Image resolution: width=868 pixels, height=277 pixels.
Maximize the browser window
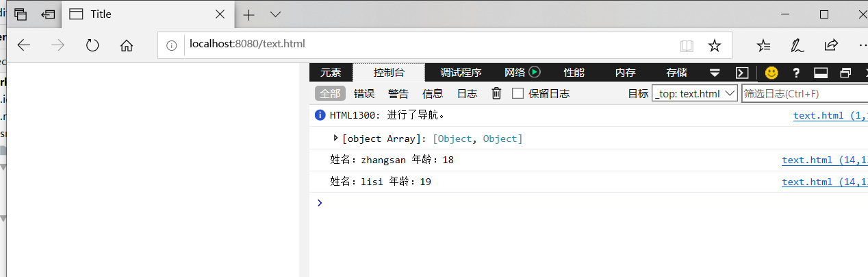824,14
